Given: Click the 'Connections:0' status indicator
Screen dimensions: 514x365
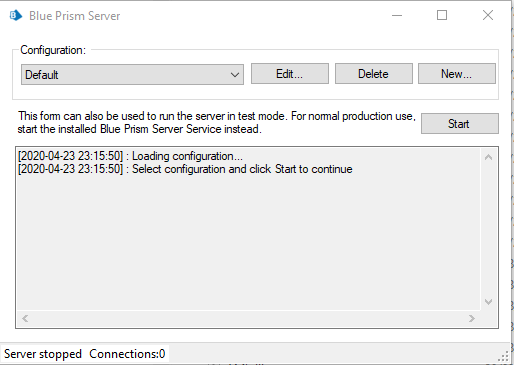Looking at the screenshot, I should pos(127,354).
